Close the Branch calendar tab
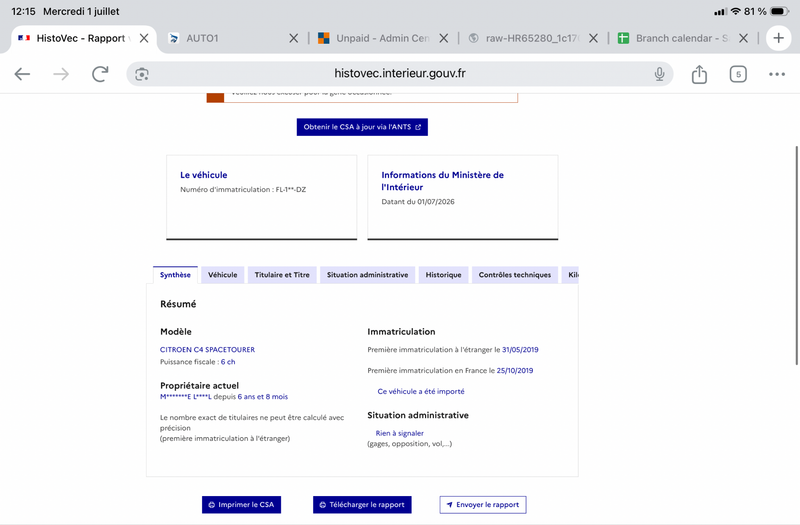The width and height of the screenshot is (800, 525). coord(743,38)
